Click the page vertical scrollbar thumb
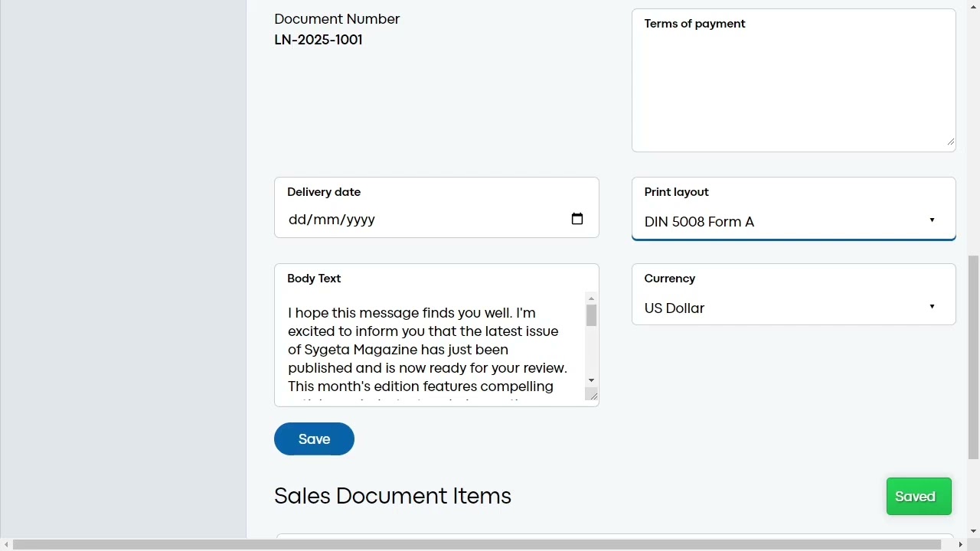The image size is (980, 551). 973,357
